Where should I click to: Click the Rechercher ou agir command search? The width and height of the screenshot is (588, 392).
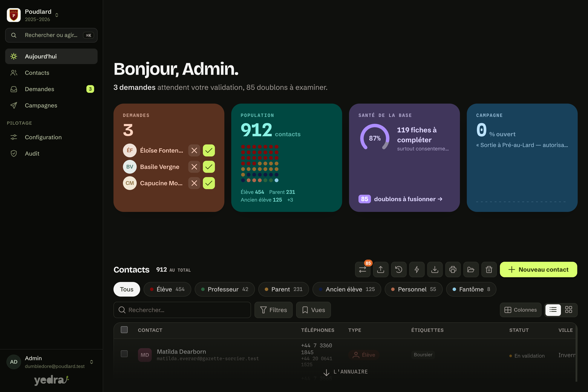(x=51, y=35)
